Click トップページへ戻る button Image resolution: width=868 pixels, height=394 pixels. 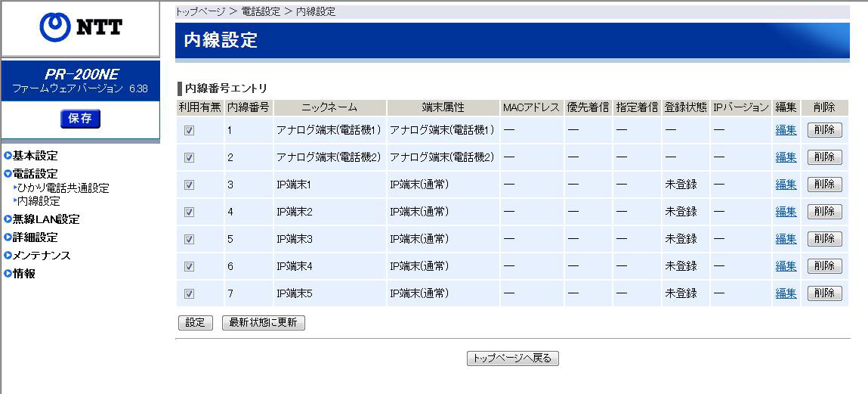click(513, 358)
